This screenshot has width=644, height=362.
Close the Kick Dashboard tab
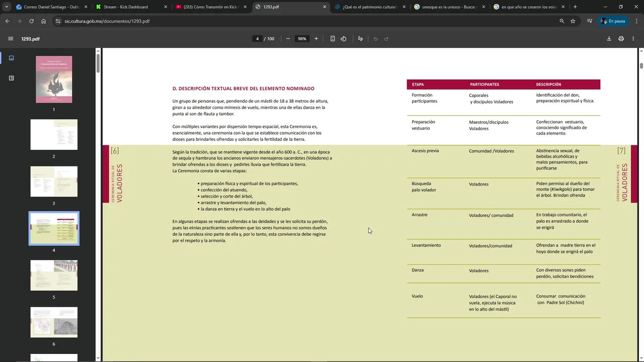tap(166, 7)
